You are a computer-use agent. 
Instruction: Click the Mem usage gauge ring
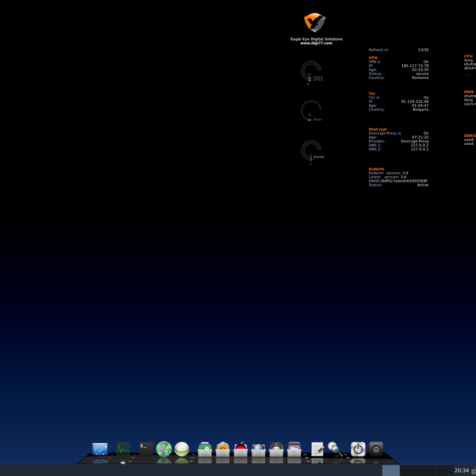[311, 110]
